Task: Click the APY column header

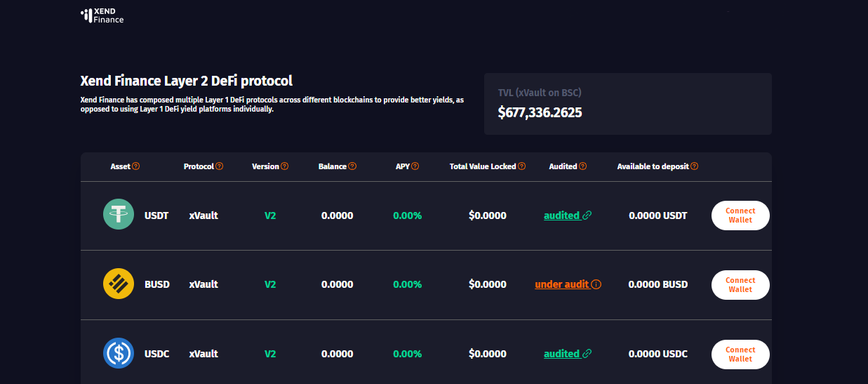Action: [403, 166]
